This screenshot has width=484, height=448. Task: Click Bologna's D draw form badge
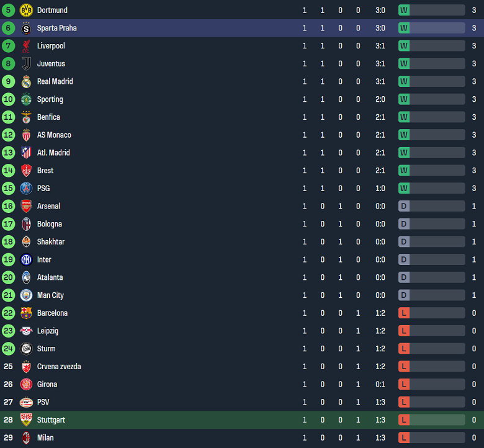pos(404,224)
